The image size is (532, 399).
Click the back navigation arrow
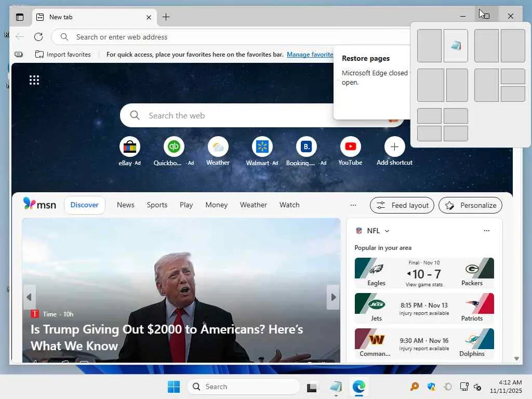pyautogui.click(x=20, y=37)
